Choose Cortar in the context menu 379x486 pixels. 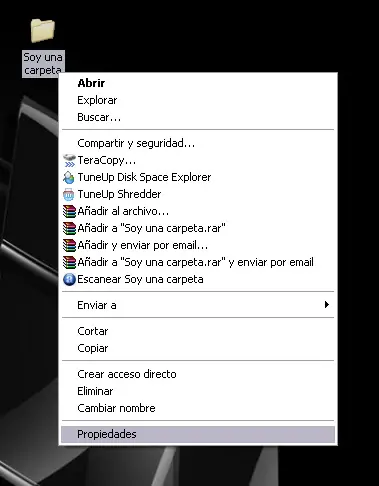click(x=198, y=331)
